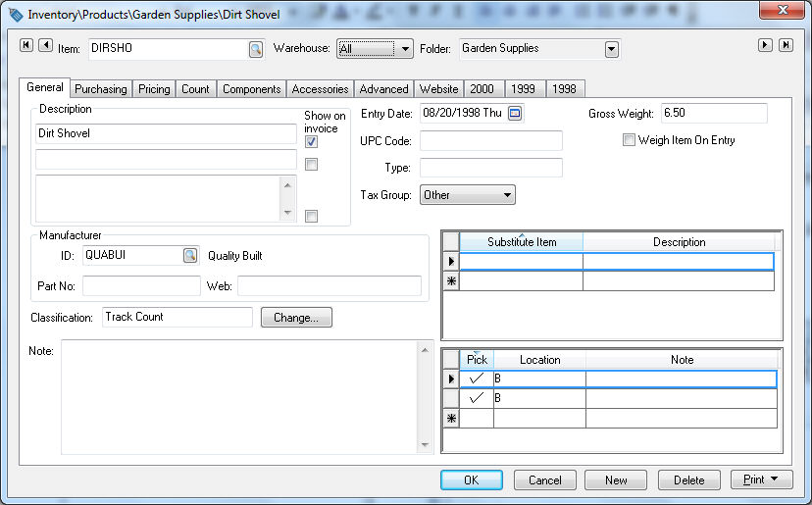Click the Location column header
812x505 pixels.
pos(539,360)
